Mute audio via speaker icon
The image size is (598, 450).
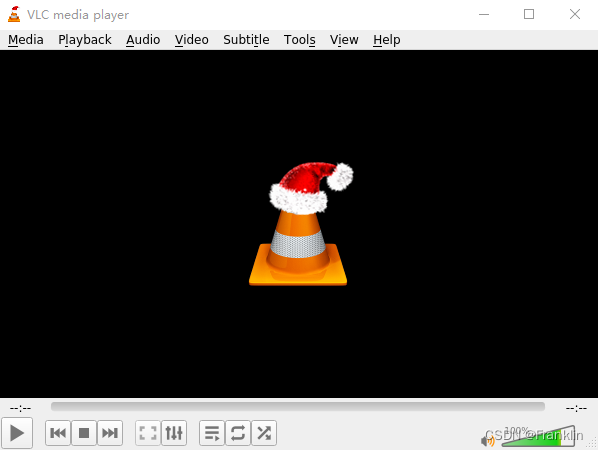[487, 441]
